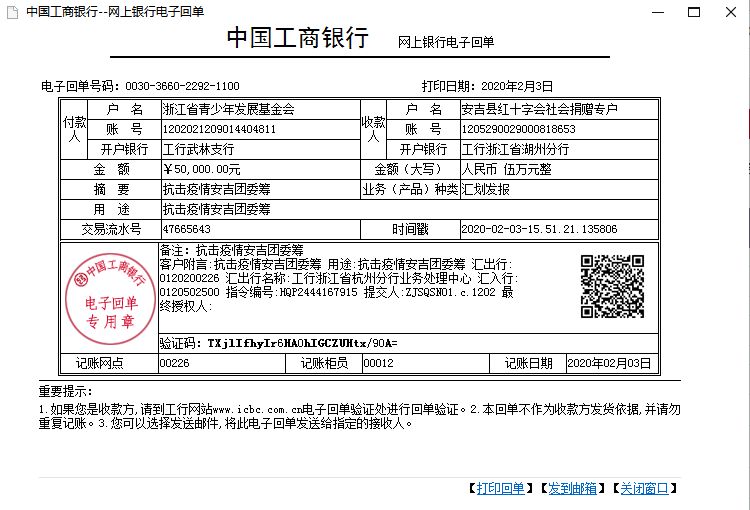Click the amount in words 人民币 伍万元整
This screenshot has width=750, height=510.
click(507, 169)
